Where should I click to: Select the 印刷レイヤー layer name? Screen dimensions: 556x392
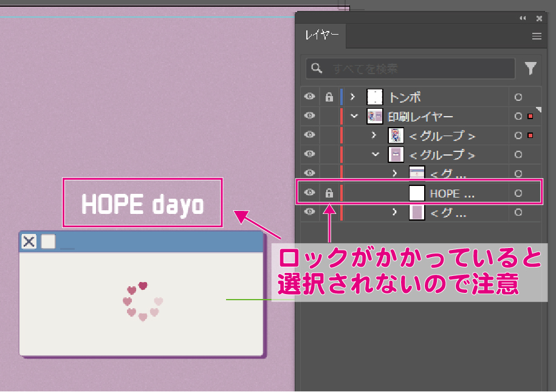[420, 116]
